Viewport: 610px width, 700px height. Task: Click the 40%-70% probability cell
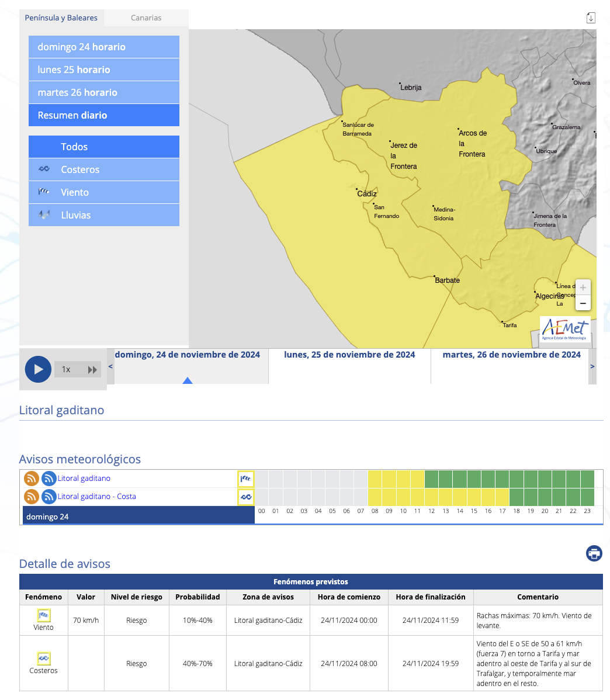coord(197,664)
